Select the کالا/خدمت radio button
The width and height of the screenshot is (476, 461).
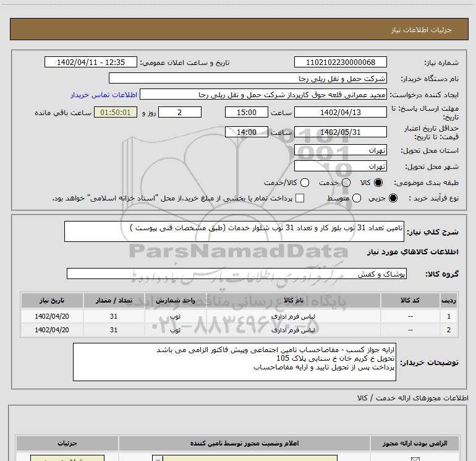click(305, 183)
